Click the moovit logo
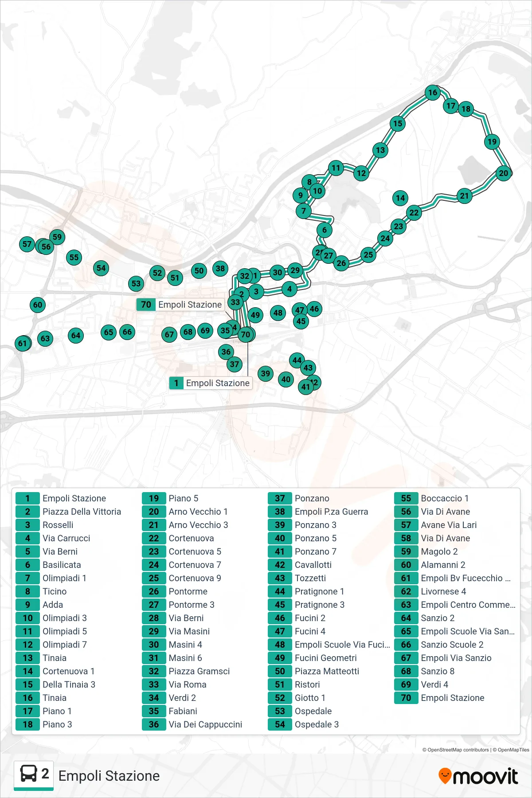Screen dimensions: 532x798 coord(478,776)
